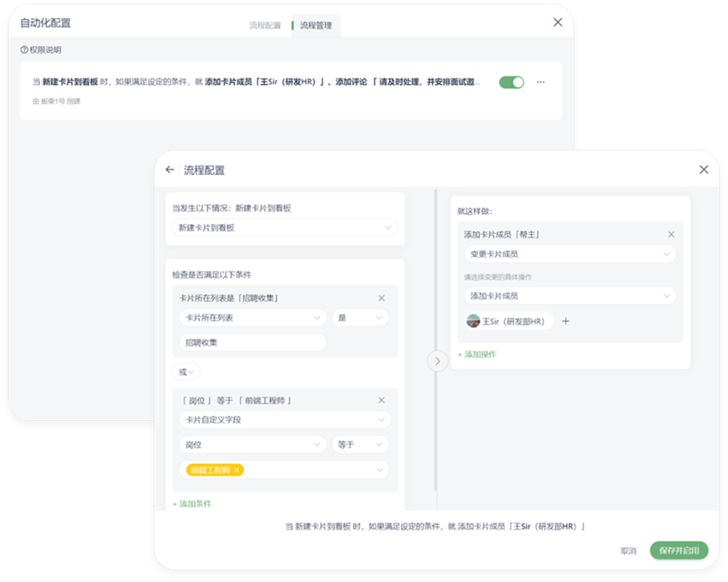
Task: Delete the 「岗位」等于「前端工程师」 condition
Action: [x=381, y=400]
